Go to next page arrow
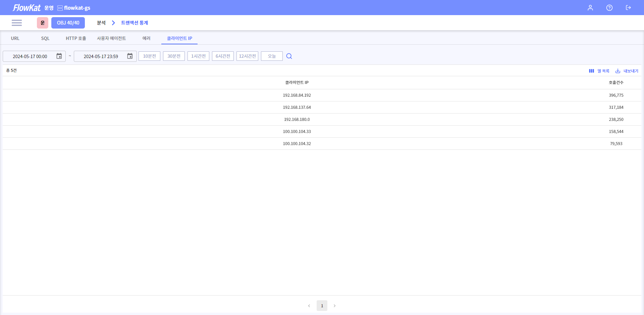Screen dimensions: 644x315 [x=334, y=306]
